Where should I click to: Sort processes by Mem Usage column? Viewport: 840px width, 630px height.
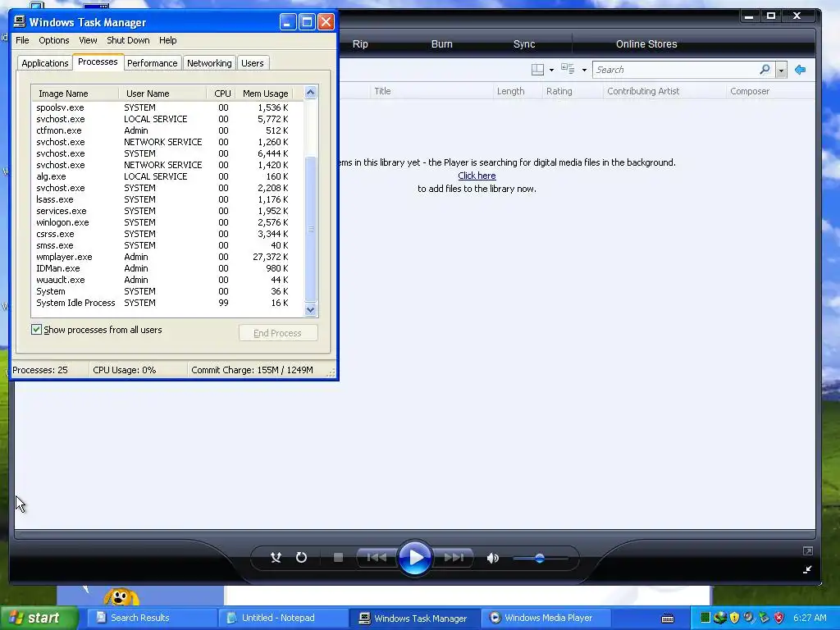coord(265,94)
